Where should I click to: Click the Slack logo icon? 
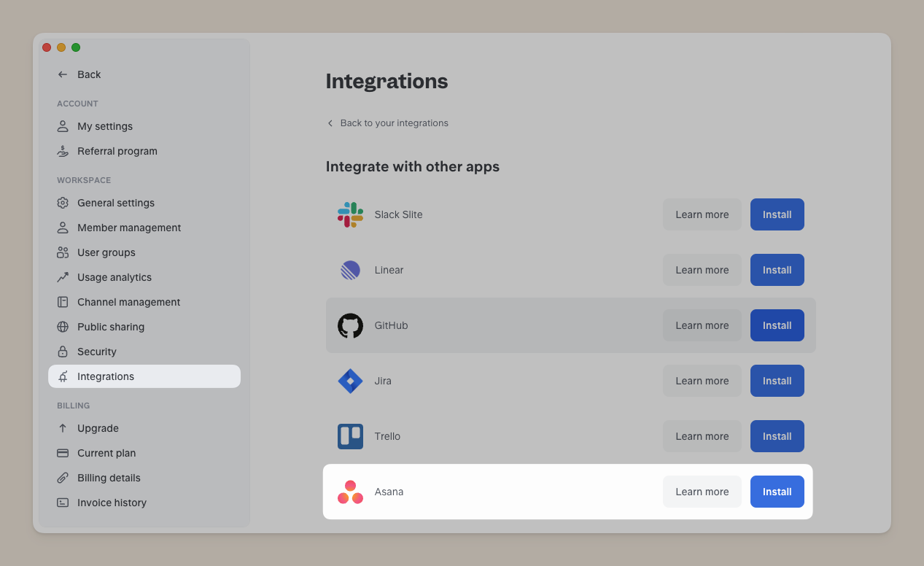tap(350, 214)
